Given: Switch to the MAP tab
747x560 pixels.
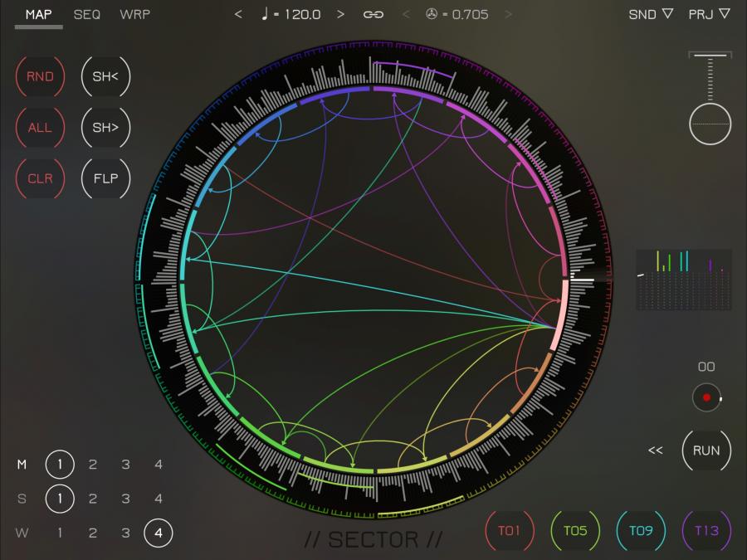Looking at the screenshot, I should pos(38,15).
